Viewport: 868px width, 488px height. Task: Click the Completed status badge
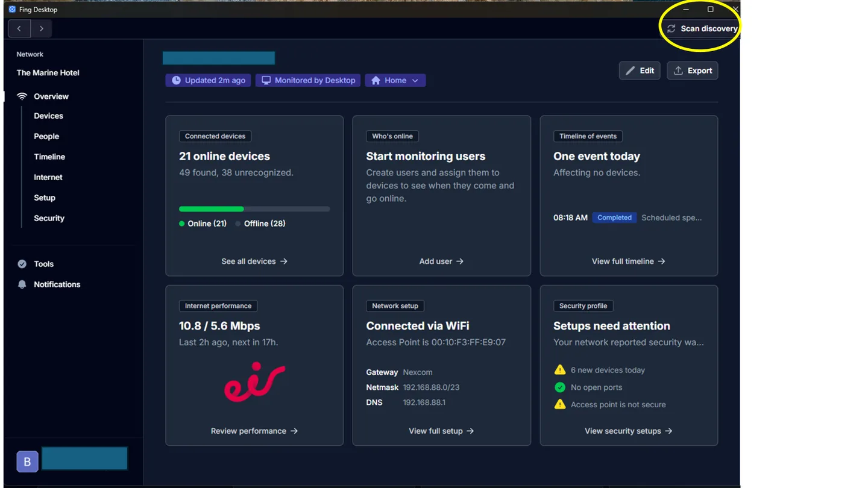(614, 217)
